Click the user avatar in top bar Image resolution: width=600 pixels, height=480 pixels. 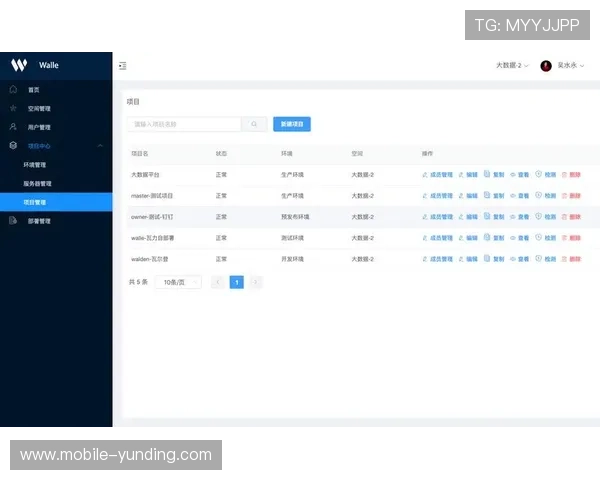546,66
